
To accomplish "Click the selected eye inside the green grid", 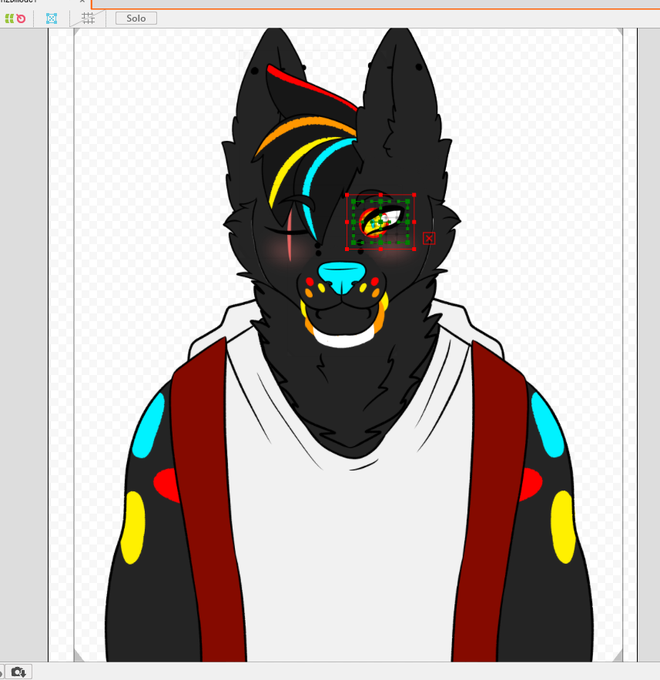I will (x=381, y=222).
